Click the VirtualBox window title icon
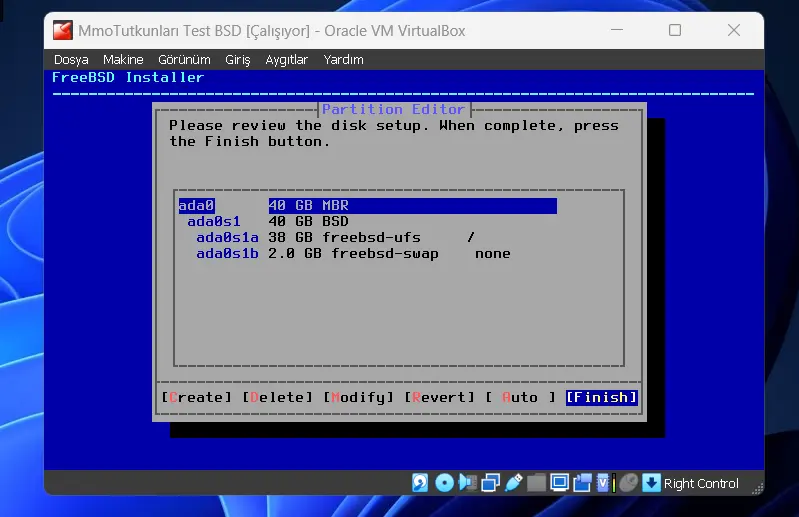 [63, 31]
